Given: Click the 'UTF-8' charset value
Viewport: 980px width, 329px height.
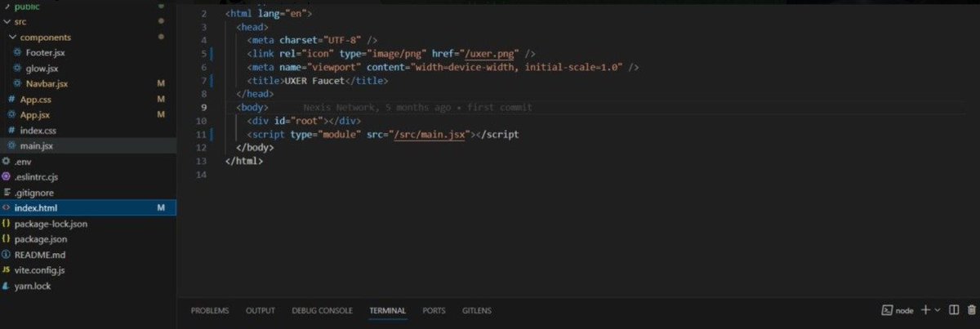Looking at the screenshot, I should pos(343,39).
